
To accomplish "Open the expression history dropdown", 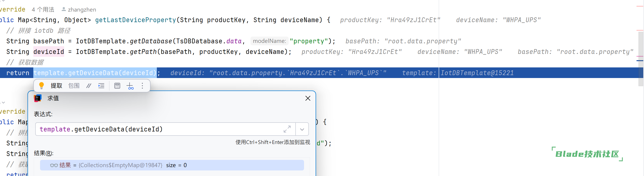I will point(302,129).
